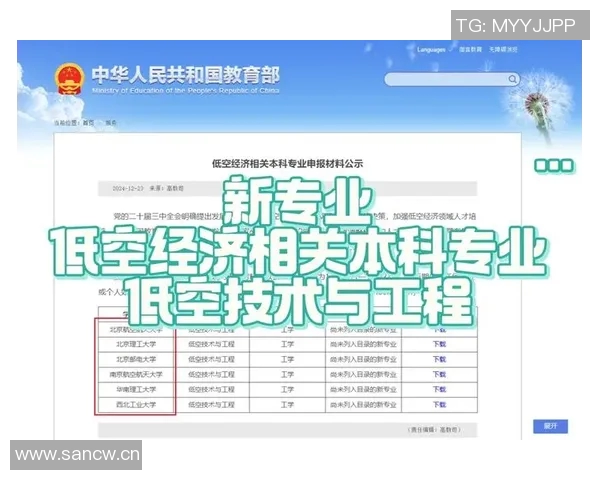The image size is (600, 480).
Task: Click the national emblem logo
Action: (x=70, y=79)
